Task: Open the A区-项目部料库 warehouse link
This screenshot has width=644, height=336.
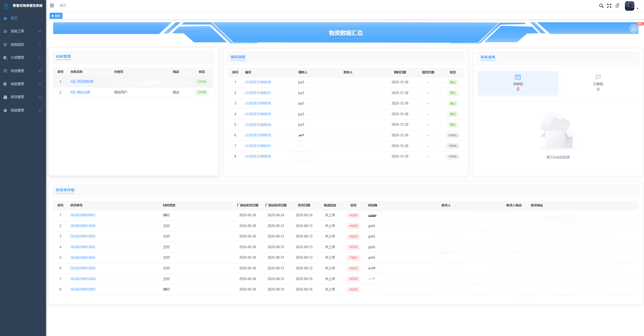Action: tap(82, 82)
